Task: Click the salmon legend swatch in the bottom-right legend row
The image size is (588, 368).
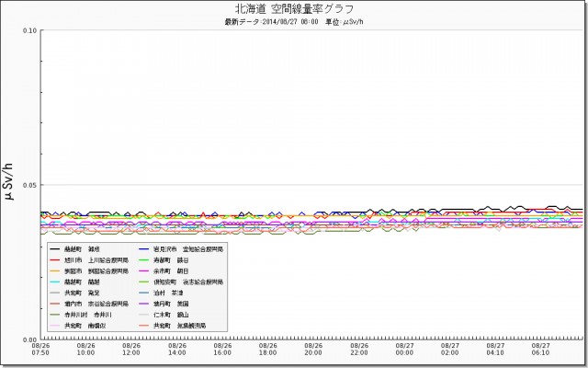Action: [145, 326]
